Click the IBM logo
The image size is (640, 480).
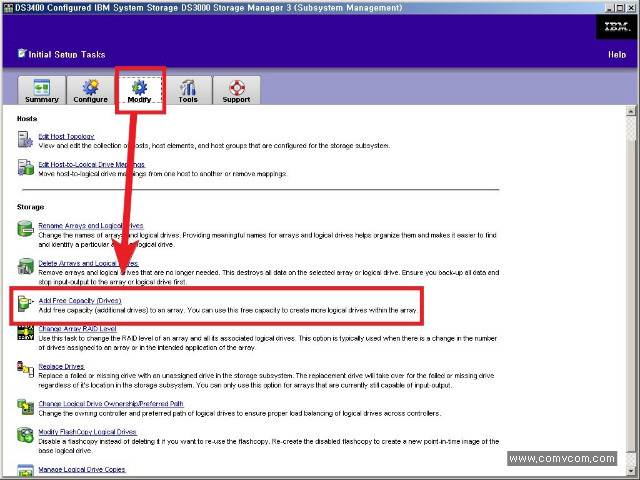click(617, 27)
